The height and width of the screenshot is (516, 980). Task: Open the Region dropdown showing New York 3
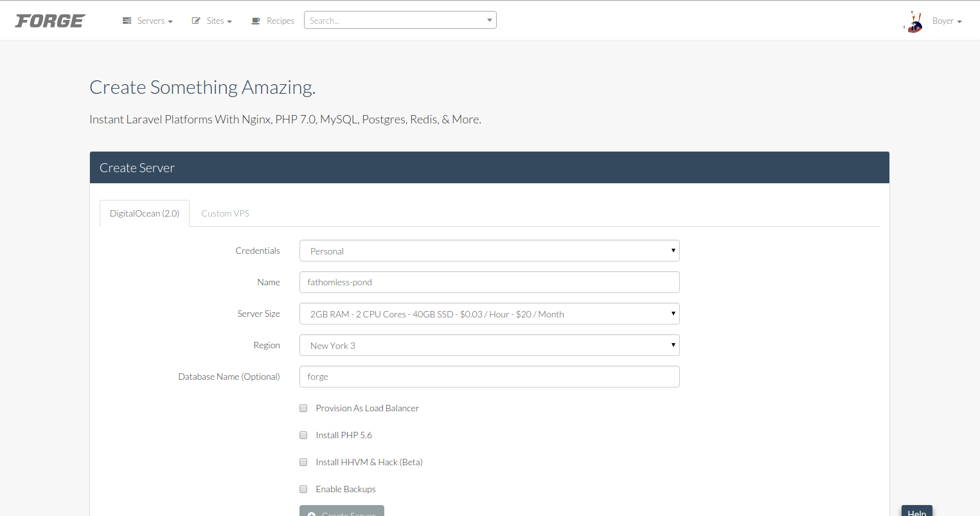pos(490,345)
